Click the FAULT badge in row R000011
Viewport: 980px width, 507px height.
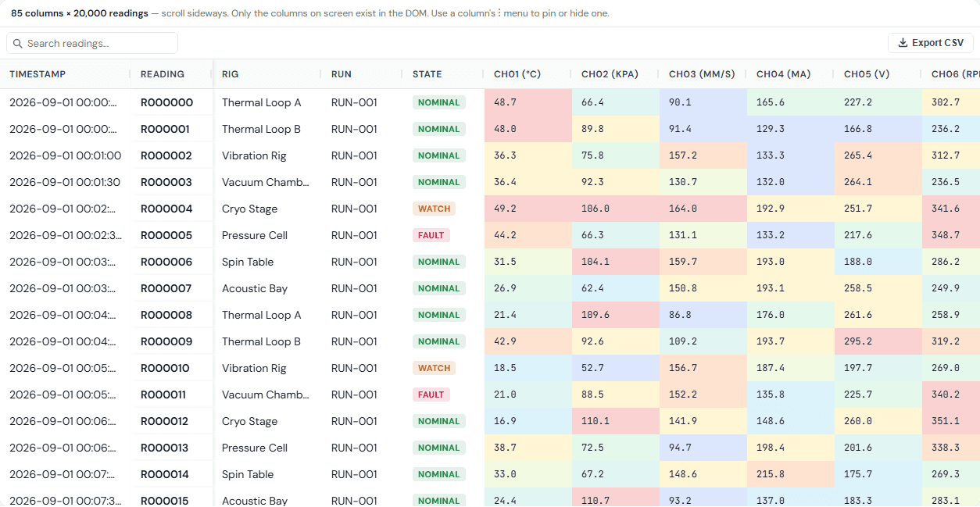431,395
